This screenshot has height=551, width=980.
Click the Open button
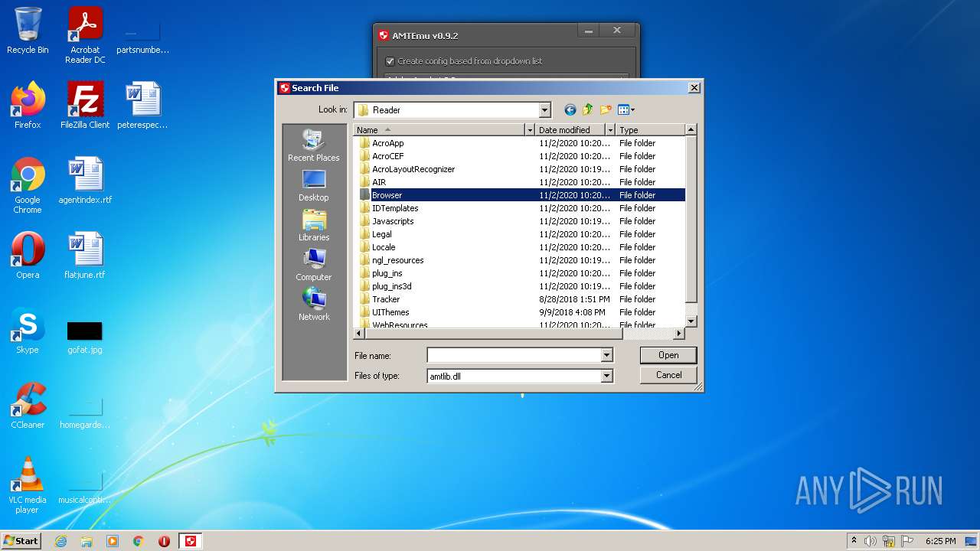point(668,355)
